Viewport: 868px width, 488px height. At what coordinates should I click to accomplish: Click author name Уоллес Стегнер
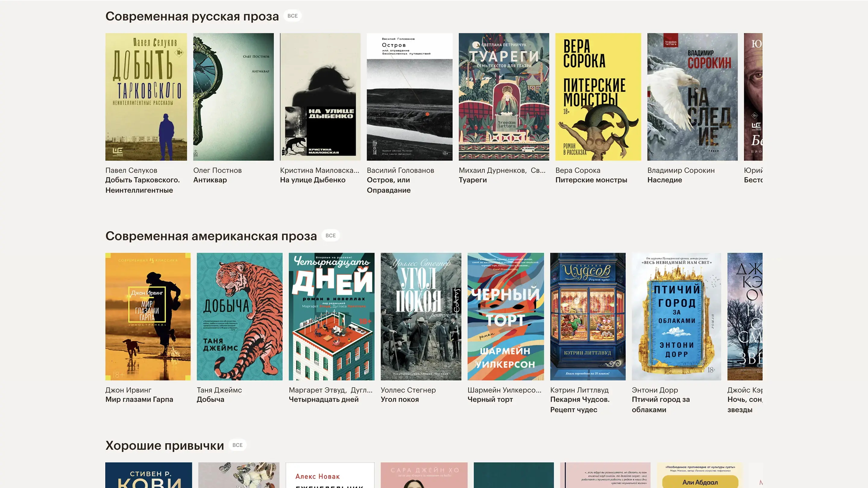pyautogui.click(x=408, y=390)
